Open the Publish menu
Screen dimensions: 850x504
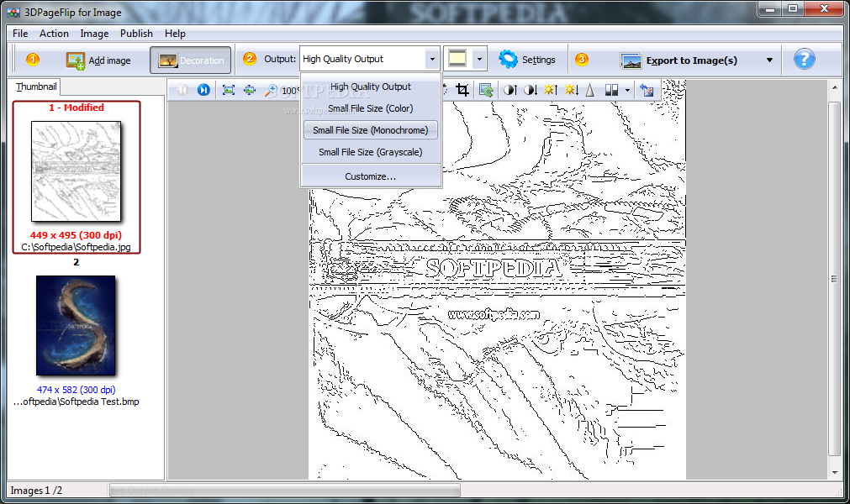tap(136, 34)
